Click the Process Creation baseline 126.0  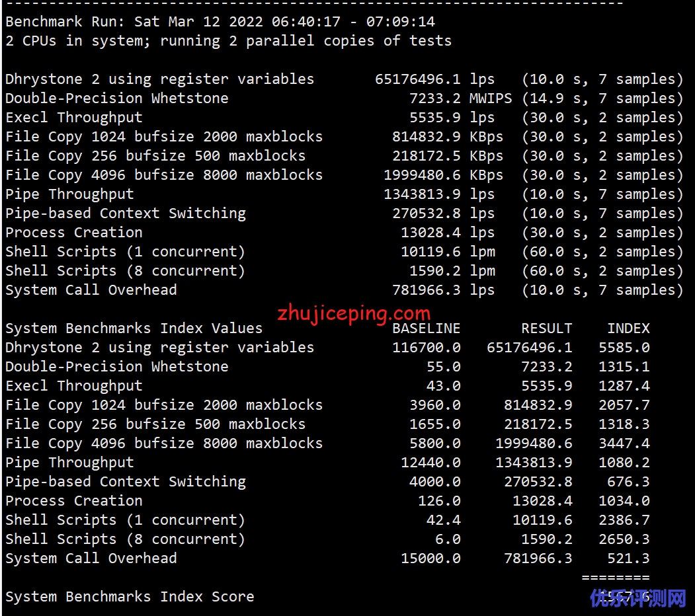point(439,501)
